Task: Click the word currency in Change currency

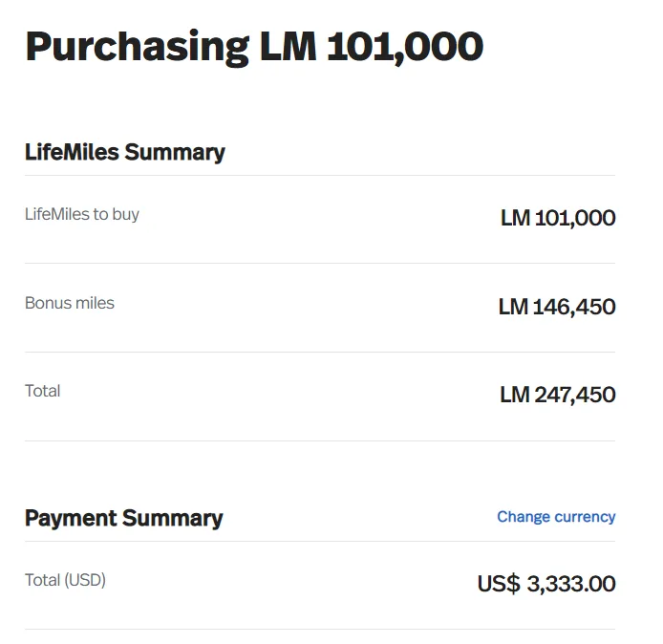Action: (585, 517)
